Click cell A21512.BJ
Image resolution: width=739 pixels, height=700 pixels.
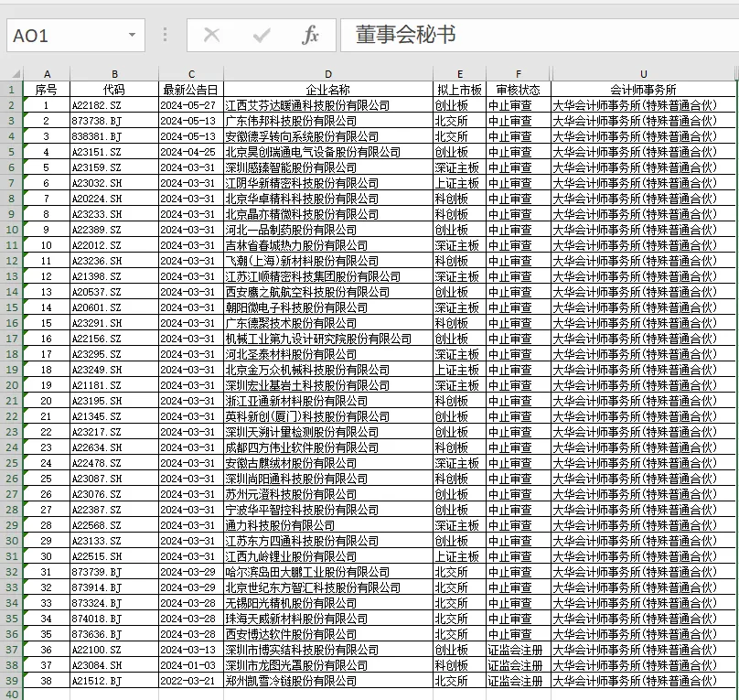tap(114, 681)
